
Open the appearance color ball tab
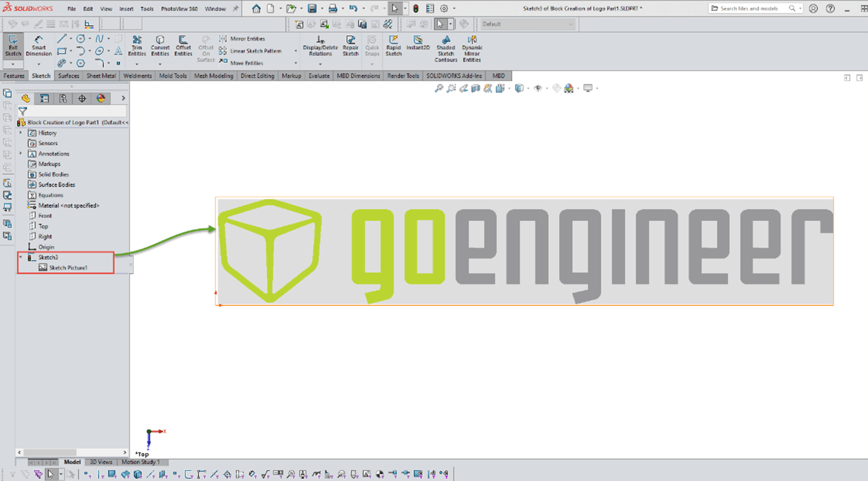[x=101, y=99]
